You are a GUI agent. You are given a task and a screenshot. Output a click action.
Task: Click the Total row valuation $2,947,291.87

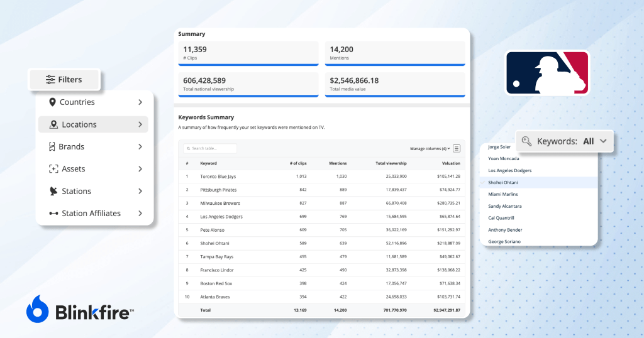coord(447,310)
